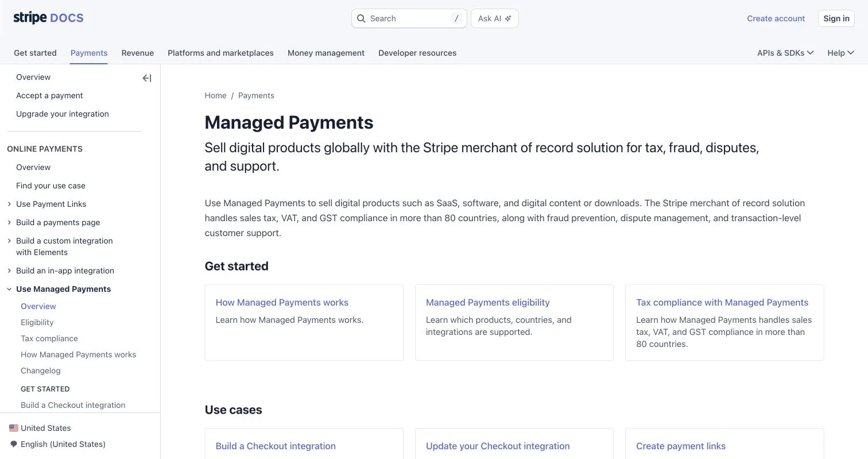Open the Create payment links card
The image size is (868, 459).
[x=724, y=443]
